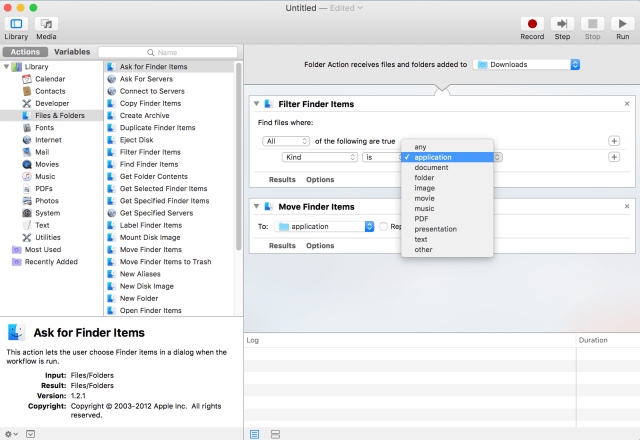Screen dimensions: 640x440
Task: Open the Downloads folder dropdown
Action: point(526,64)
